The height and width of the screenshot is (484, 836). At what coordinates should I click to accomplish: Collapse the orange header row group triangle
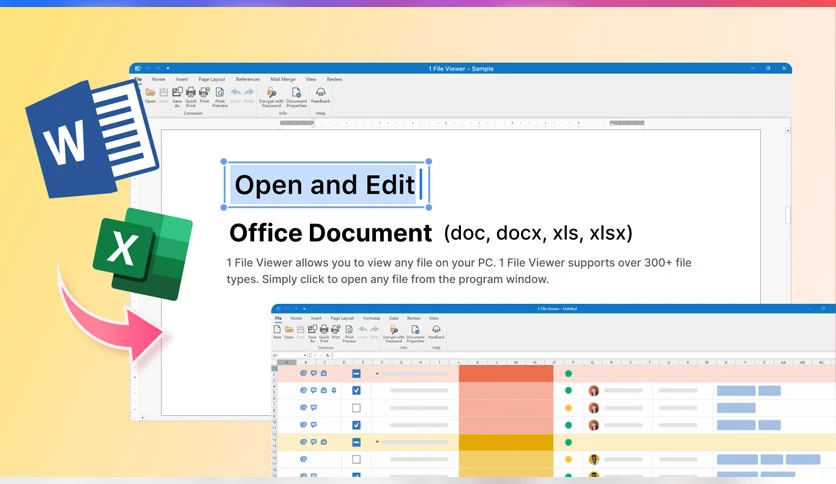pyautogui.click(x=377, y=374)
